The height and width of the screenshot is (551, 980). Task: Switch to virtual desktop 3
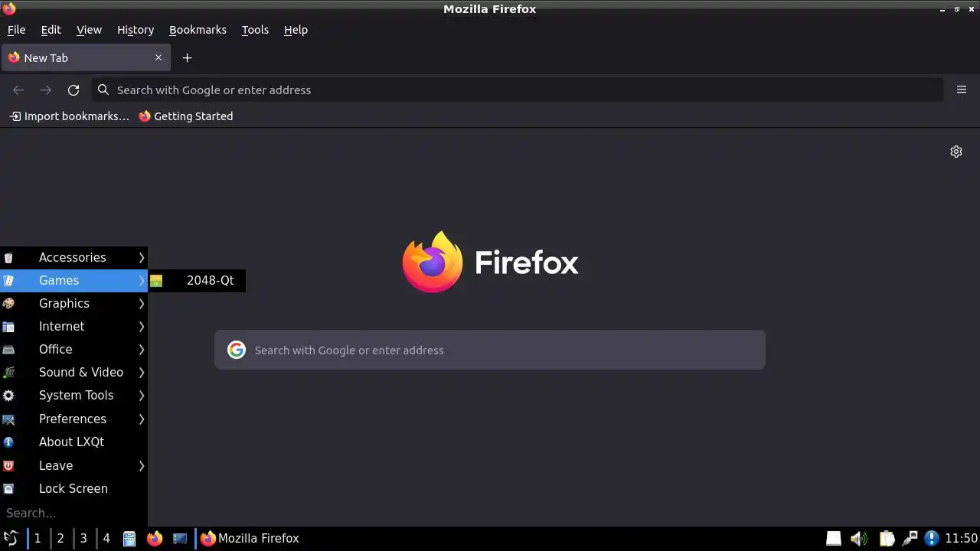click(83, 539)
